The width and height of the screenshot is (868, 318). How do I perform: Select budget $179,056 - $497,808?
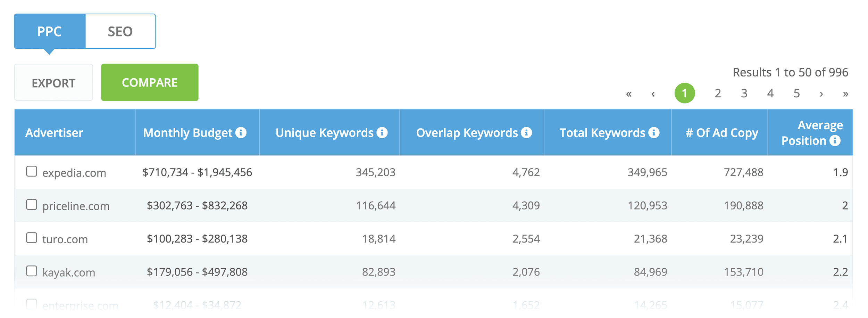point(197,272)
